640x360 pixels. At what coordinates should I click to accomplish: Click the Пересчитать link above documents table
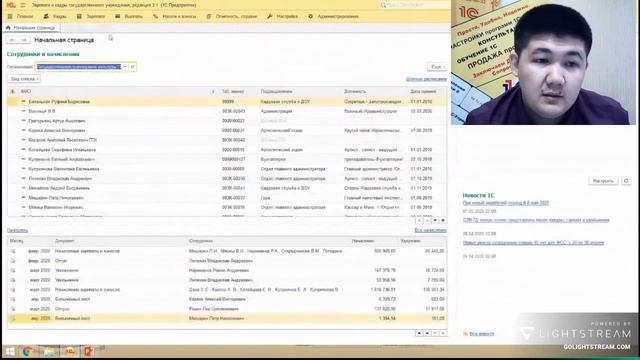click(x=18, y=230)
